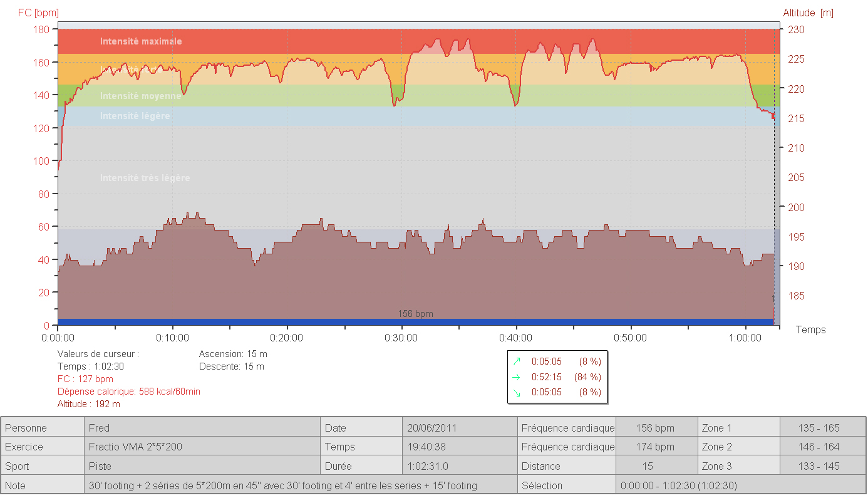Click the descending slope arrow icon
The height and width of the screenshot is (498, 868).
coord(517,393)
